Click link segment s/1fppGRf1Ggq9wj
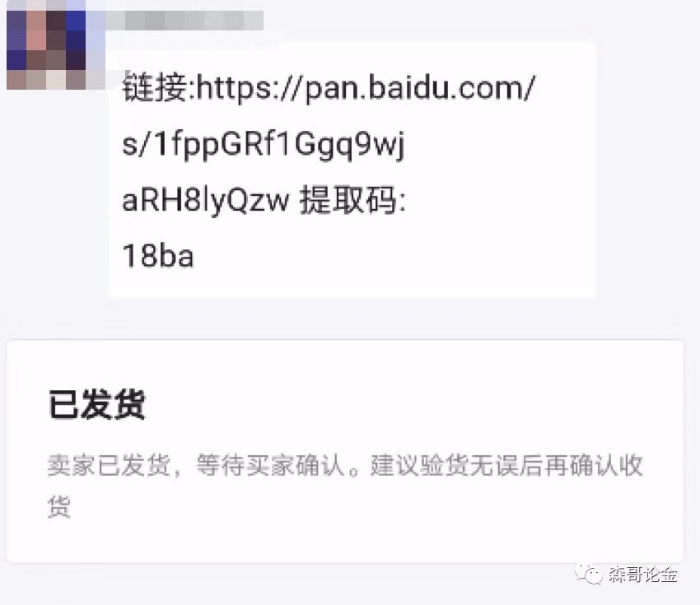 coord(264,145)
